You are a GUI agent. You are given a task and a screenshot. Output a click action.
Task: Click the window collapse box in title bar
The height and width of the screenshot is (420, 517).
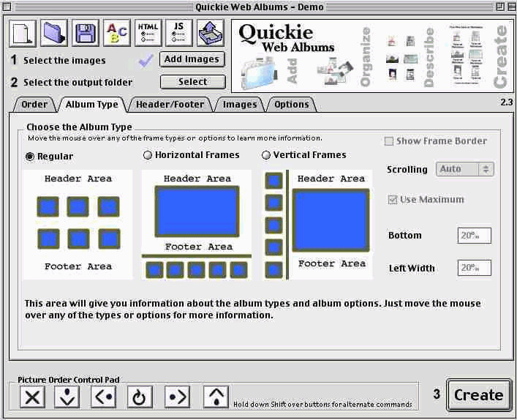pyautogui.click(x=510, y=7)
